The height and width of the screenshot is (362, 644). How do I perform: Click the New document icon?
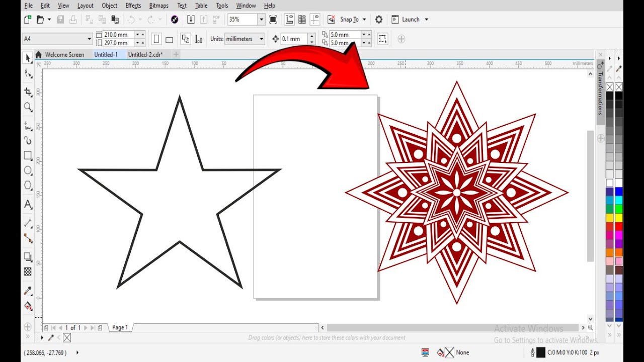click(x=28, y=20)
